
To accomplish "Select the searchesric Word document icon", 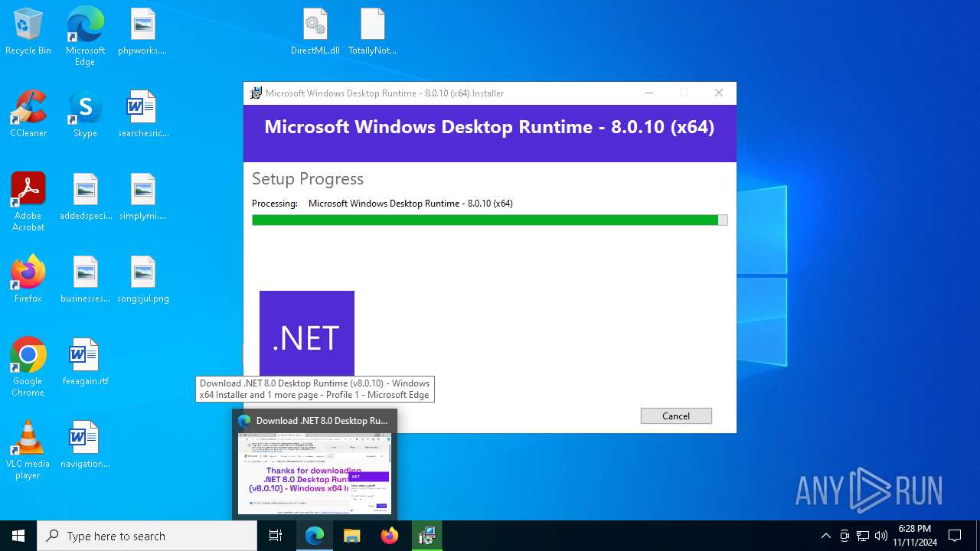I will click(x=142, y=115).
